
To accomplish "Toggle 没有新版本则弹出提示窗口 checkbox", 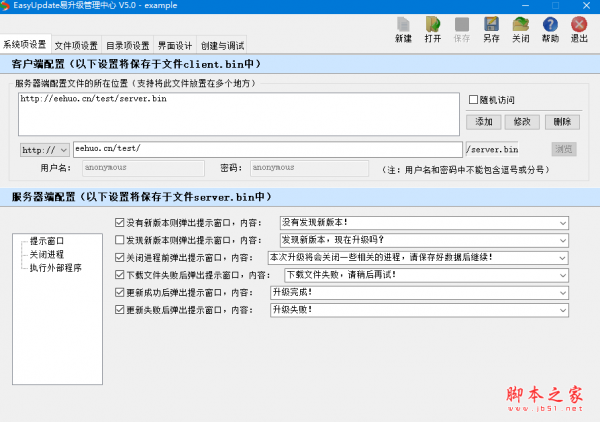I will 119,222.
